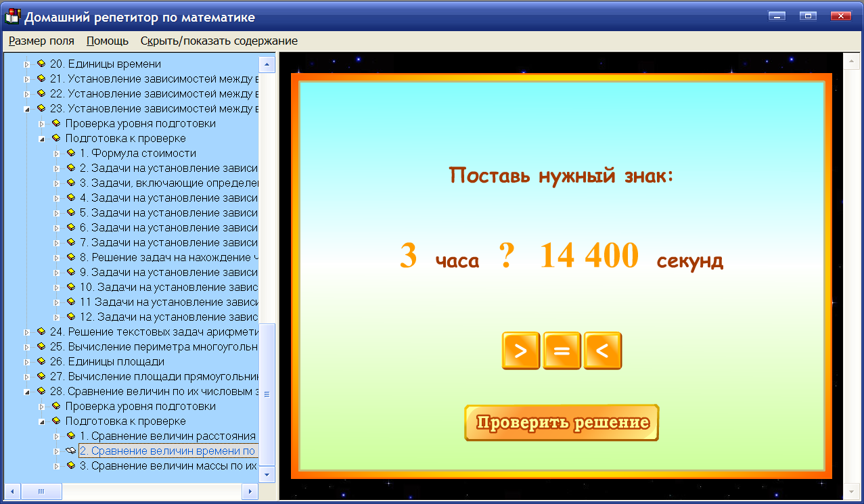The width and height of the screenshot is (864, 504).
Task: Click the icon next to "Подготовка к проверке"
Action: pyautogui.click(x=55, y=138)
